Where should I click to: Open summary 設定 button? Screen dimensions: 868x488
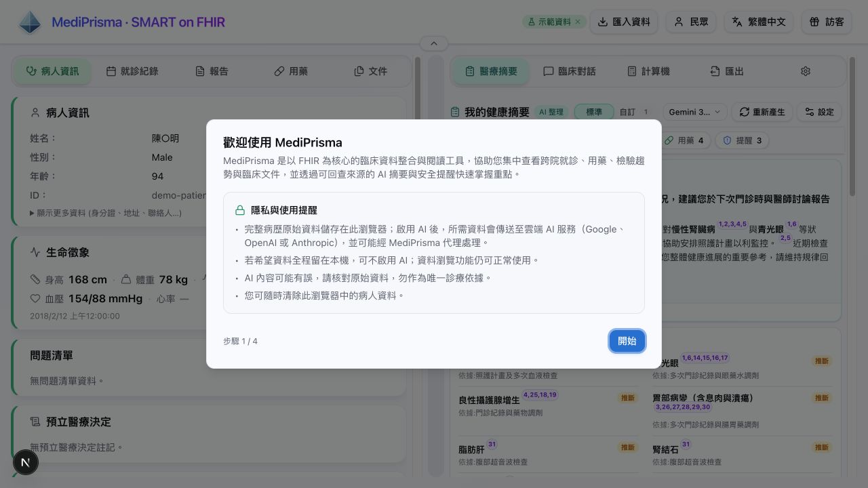(819, 112)
